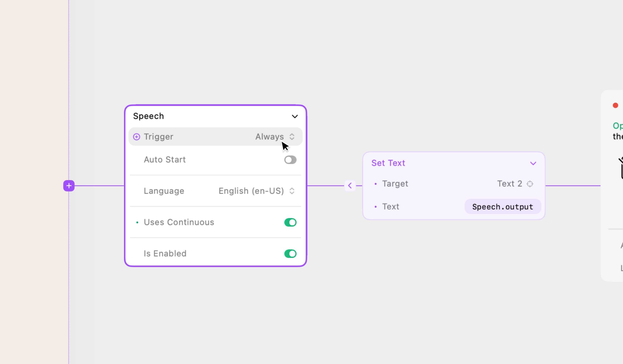Turn off the Uses Continuous toggle
This screenshot has height=364, width=623.
[290, 222]
